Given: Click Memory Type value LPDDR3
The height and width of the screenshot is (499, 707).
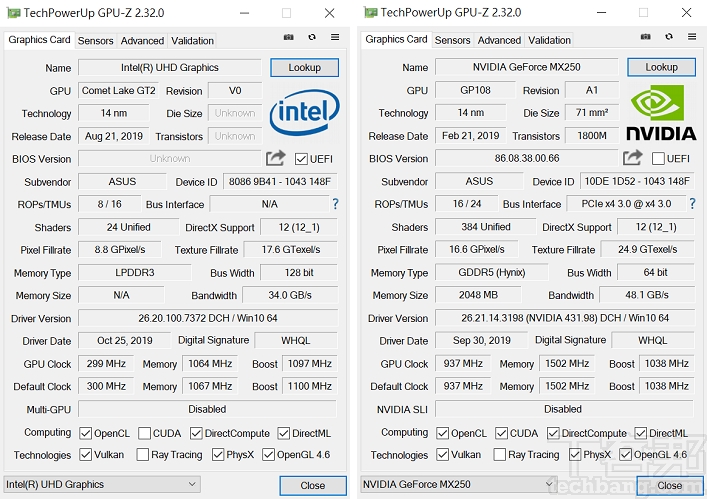Looking at the screenshot, I should [x=135, y=273].
